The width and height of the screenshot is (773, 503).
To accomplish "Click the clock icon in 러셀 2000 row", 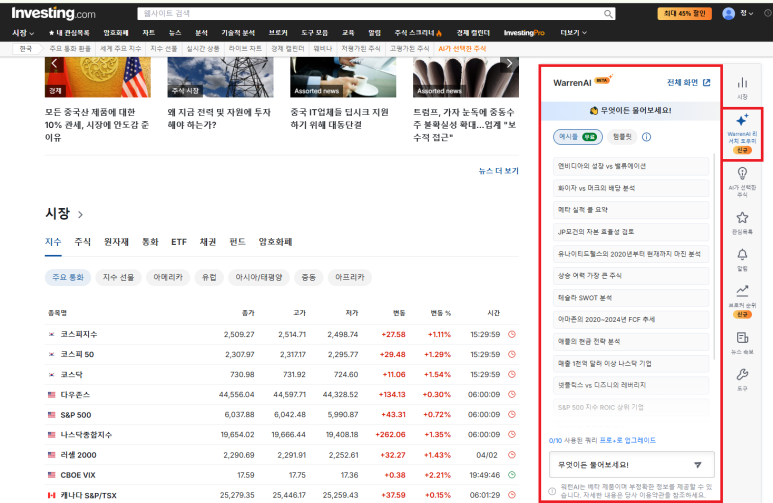I will 512,455.
